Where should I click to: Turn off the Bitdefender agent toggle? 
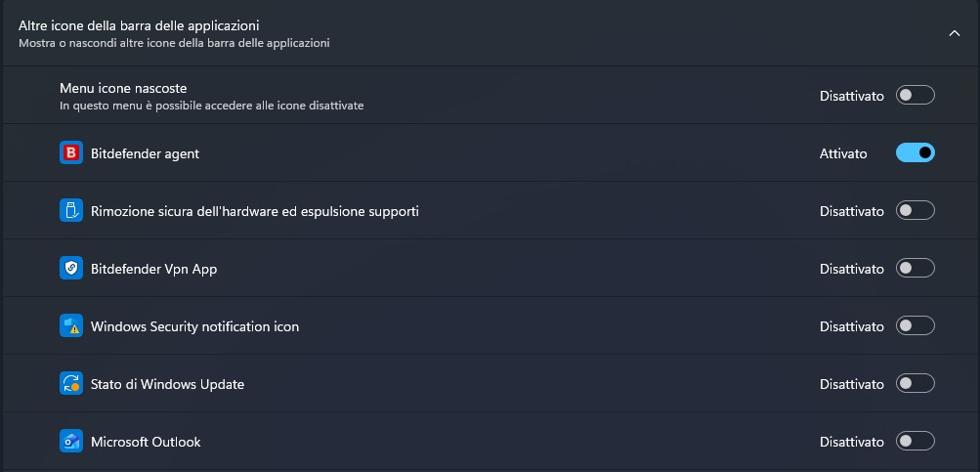tap(916, 153)
